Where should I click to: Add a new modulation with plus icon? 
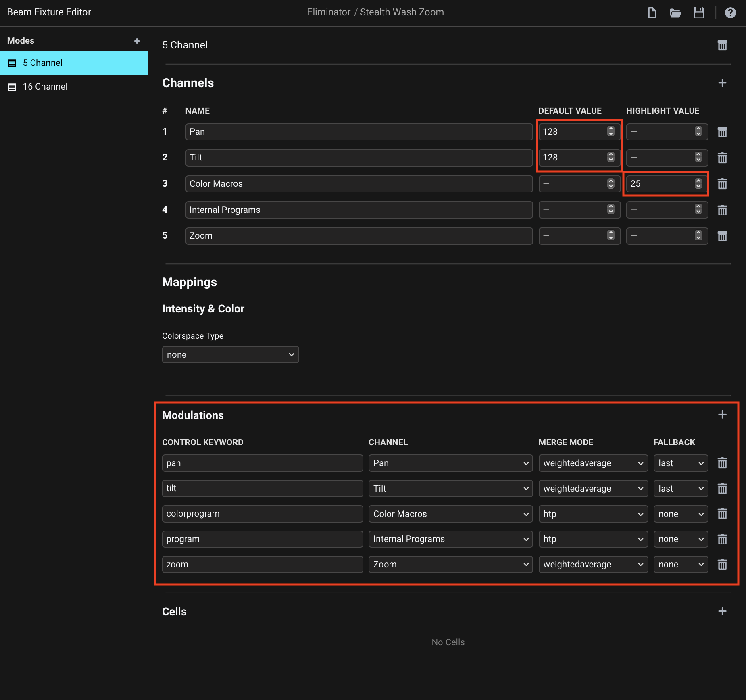click(x=722, y=415)
